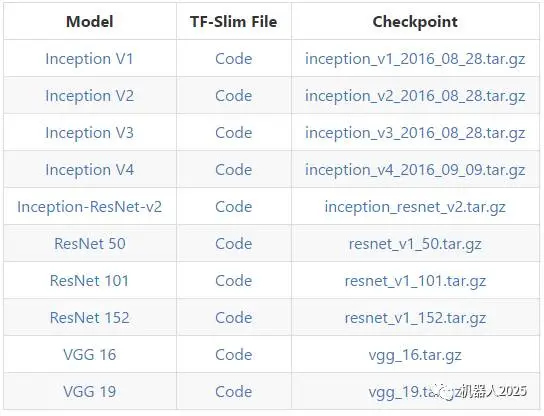The image size is (544, 416).
Task: Download inception_resnet_v2.tar.gz checkpoint
Action: click(x=415, y=207)
